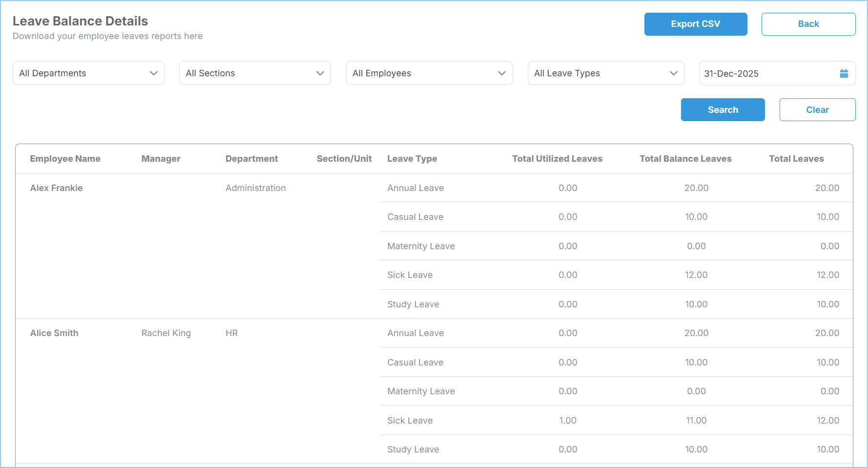Click the Export CSV button
The image size is (868, 468).
pyautogui.click(x=696, y=24)
